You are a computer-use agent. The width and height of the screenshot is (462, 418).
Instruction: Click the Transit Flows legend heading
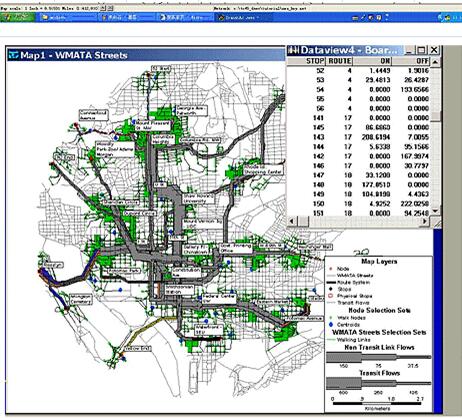[379, 373]
